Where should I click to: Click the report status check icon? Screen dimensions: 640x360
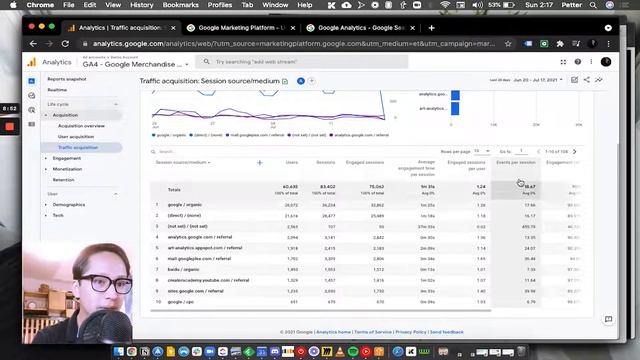pos(285,81)
